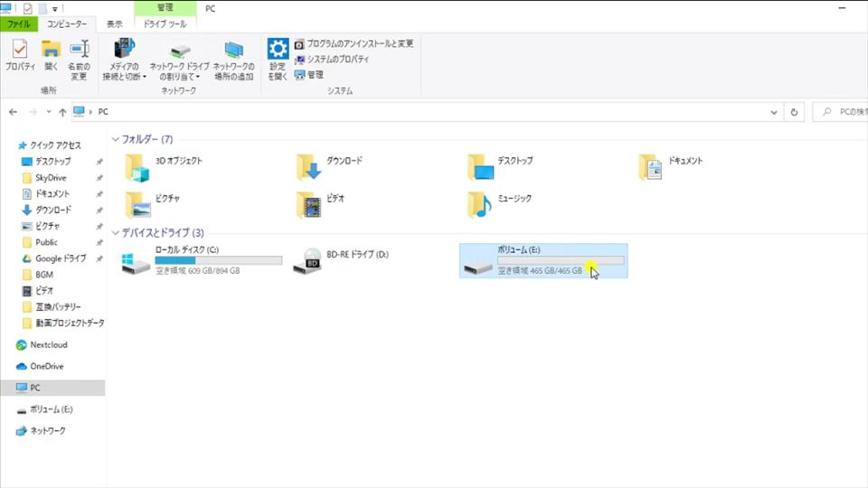
Task: Open Properties in the ribbon
Action: pos(20,55)
